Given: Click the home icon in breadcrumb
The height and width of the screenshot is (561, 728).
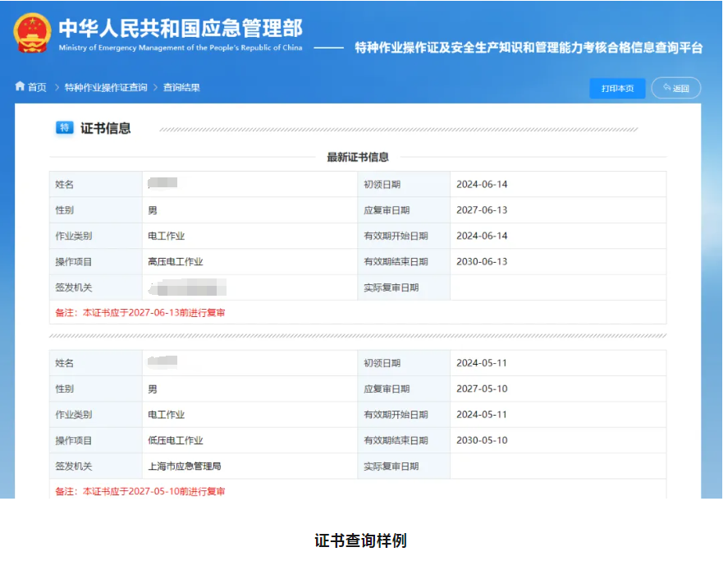Looking at the screenshot, I should pyautogui.click(x=20, y=87).
